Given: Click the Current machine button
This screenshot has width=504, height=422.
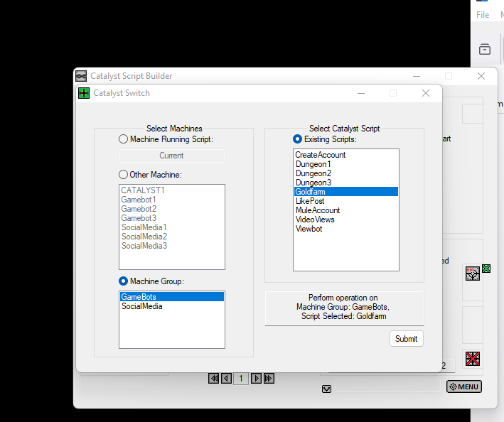Looking at the screenshot, I should pos(171,156).
